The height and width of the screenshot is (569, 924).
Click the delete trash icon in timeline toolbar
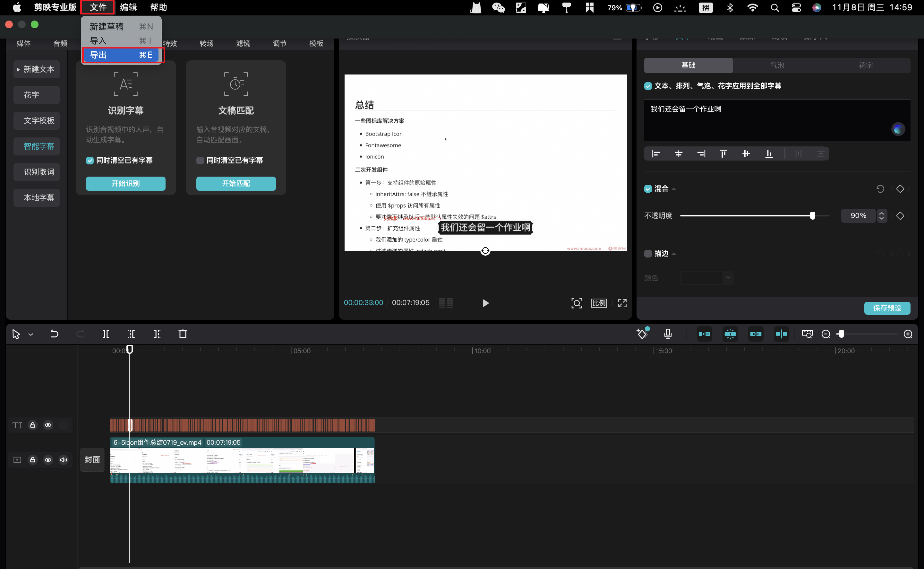click(x=183, y=334)
